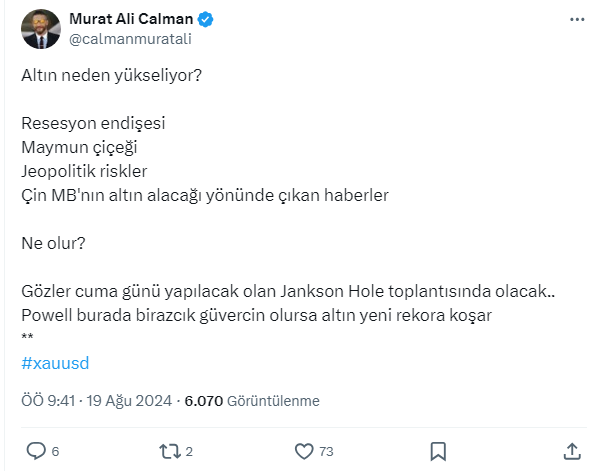Viewport: 601px width, 471px height.
Task: Click the repost count 2
Action: 189,451
